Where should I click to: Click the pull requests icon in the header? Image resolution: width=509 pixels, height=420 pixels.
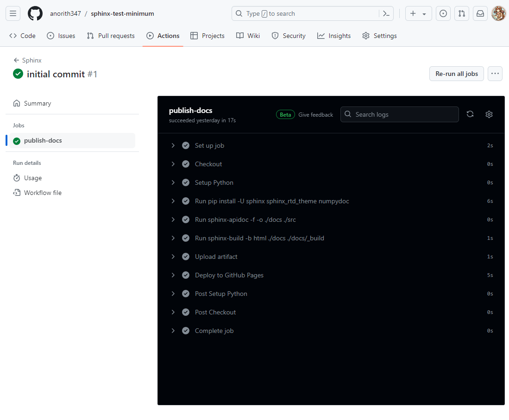[461, 13]
